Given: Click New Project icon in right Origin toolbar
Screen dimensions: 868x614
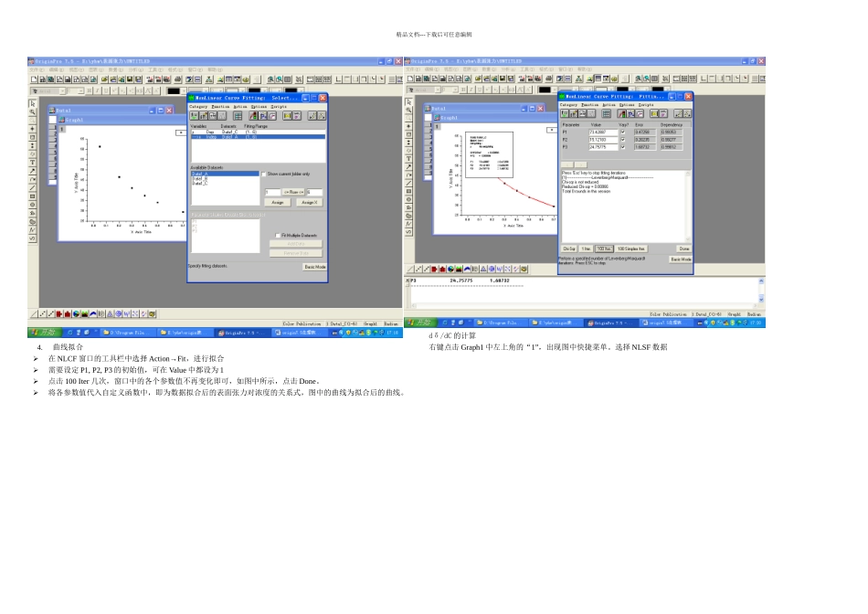Looking at the screenshot, I should point(410,79).
